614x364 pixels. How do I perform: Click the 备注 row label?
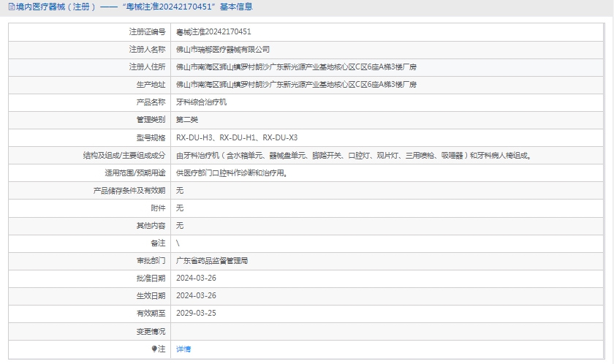[x=158, y=243]
